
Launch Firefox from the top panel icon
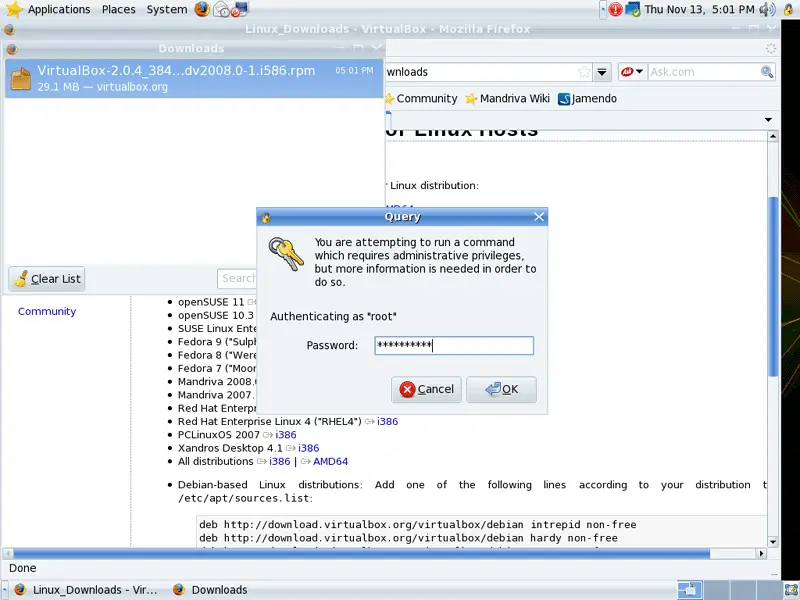tap(202, 9)
